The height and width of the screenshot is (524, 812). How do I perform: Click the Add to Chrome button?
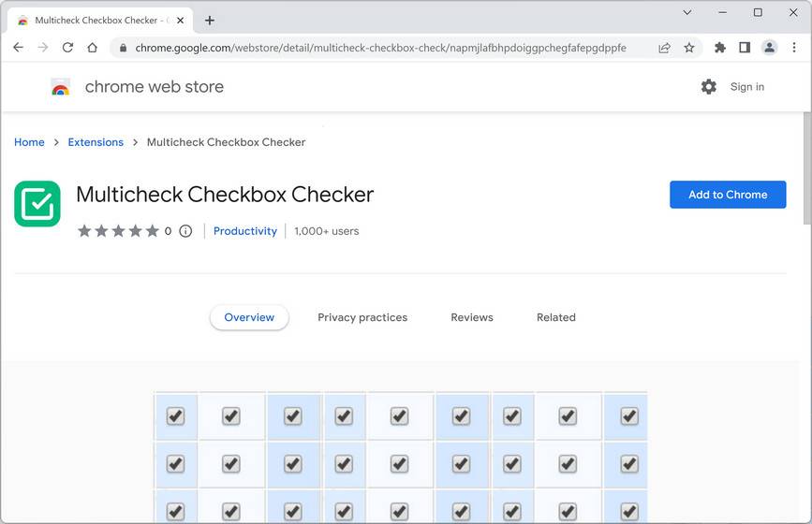click(728, 195)
